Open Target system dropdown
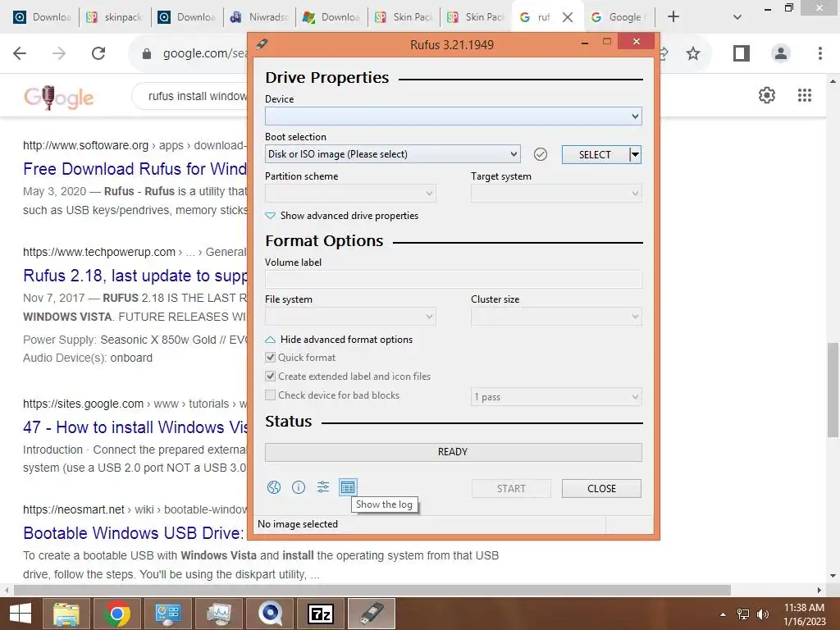The height and width of the screenshot is (630, 840). coord(556,194)
